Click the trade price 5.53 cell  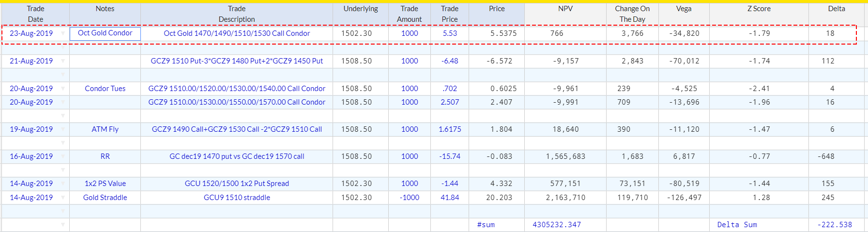450,33
